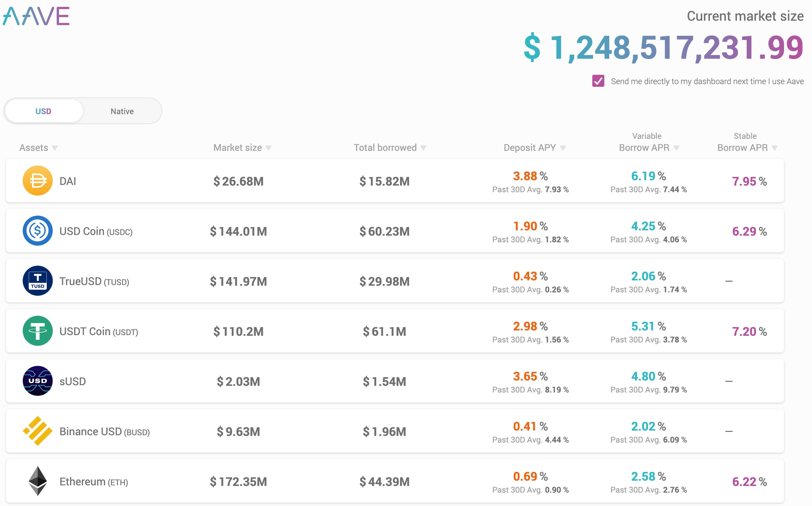Click USDT total borrowed $61.1M
This screenshot has height=506, width=812.
(385, 331)
